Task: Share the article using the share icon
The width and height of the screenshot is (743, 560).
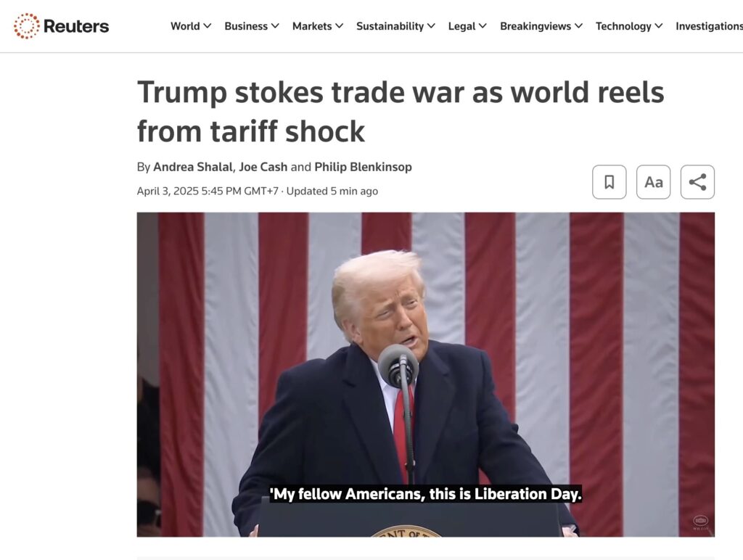Action: point(697,182)
